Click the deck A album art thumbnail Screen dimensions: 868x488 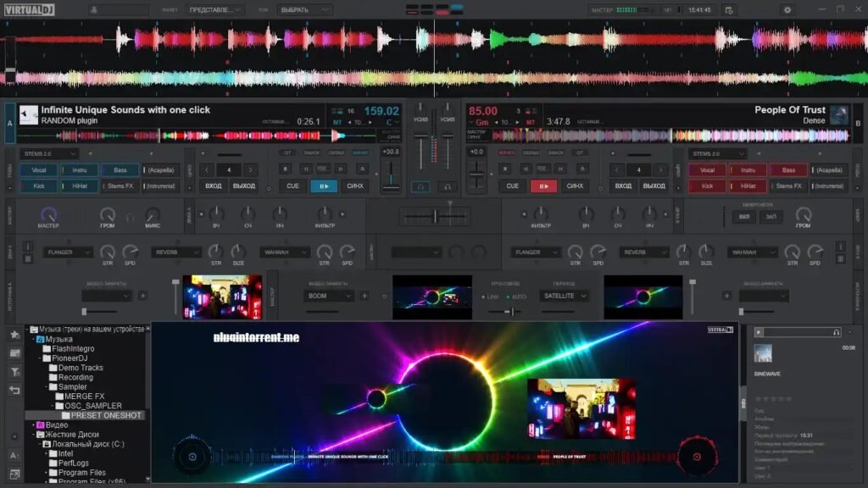(29, 114)
